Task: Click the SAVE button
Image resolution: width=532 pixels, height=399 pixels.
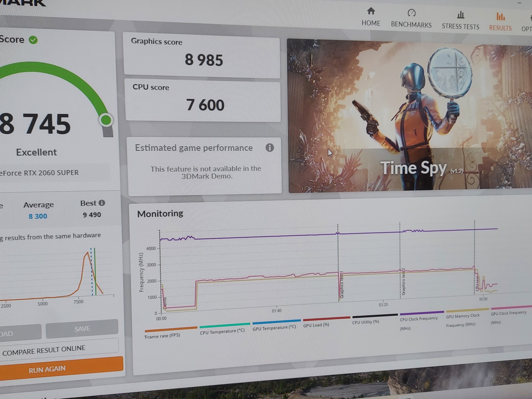Action: tap(82, 329)
